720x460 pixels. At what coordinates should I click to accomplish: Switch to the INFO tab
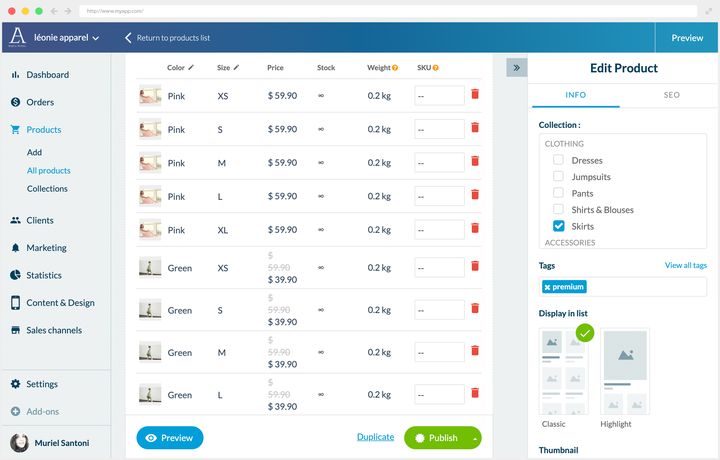pos(576,95)
